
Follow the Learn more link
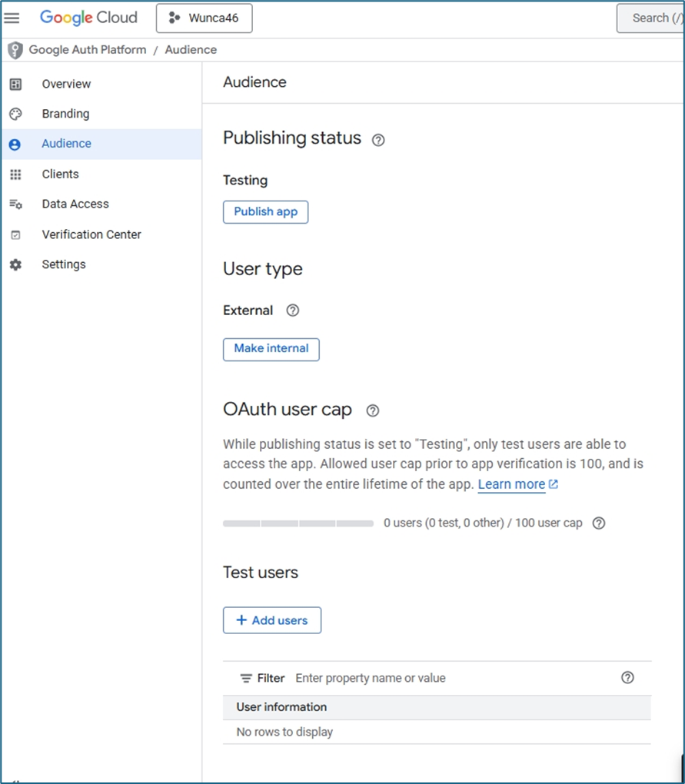(x=511, y=484)
